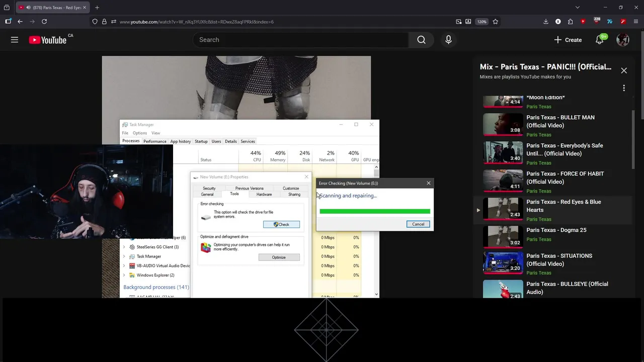Click the Task Manager list scroll-down arrow

[376, 294]
